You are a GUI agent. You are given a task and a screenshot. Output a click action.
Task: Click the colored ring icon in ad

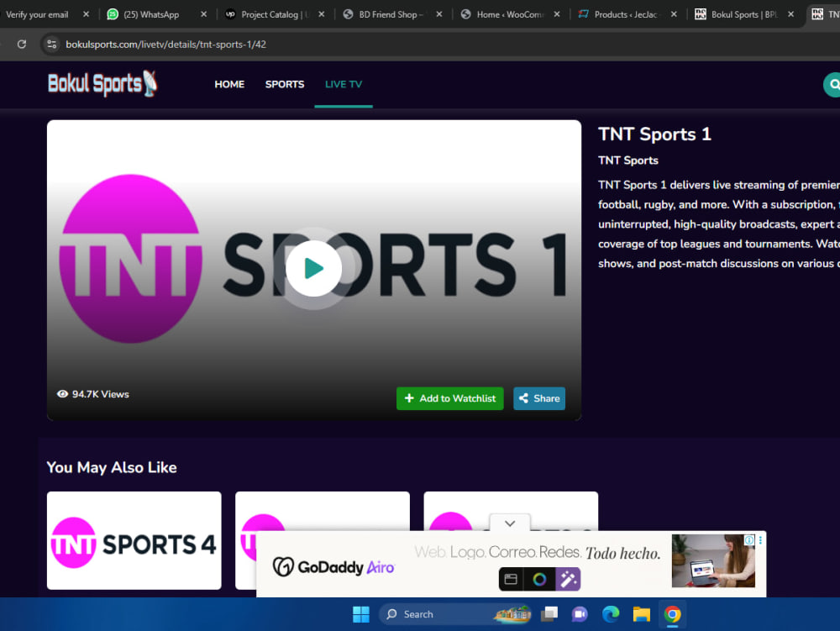[x=539, y=579]
